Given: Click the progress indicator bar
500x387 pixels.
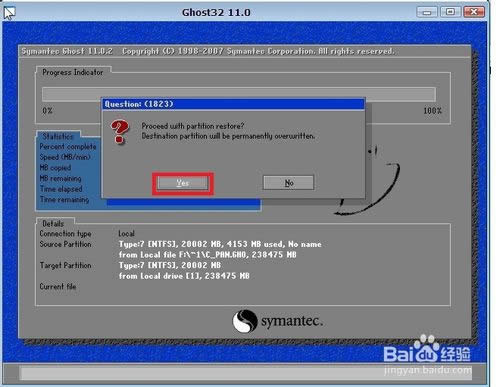Looking at the screenshot, I should coord(239,94).
